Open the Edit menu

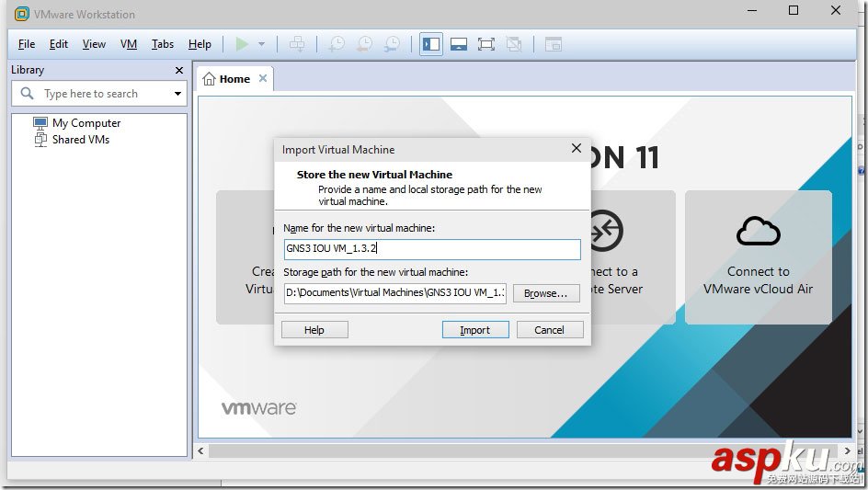59,44
